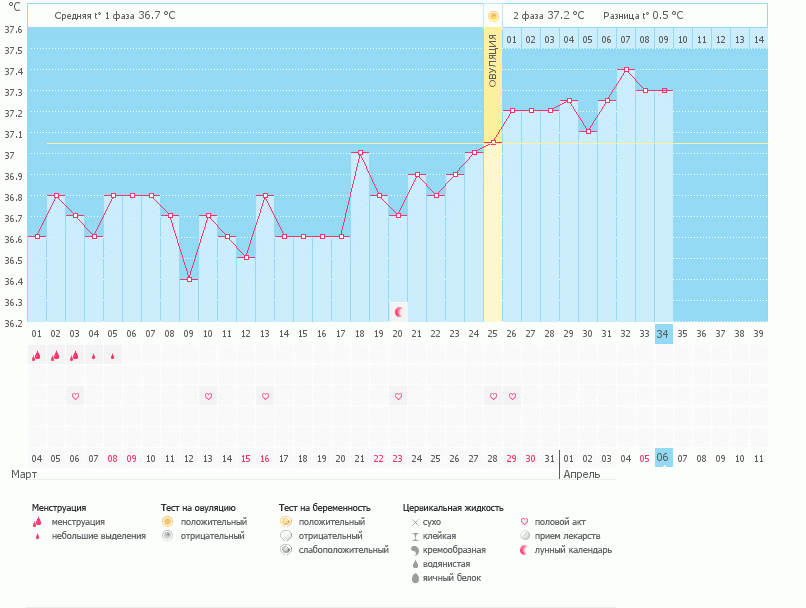Viewport: 806px width, 608px height.
Task: Click the creamy cervical fluid legend icon
Action: tap(415, 550)
